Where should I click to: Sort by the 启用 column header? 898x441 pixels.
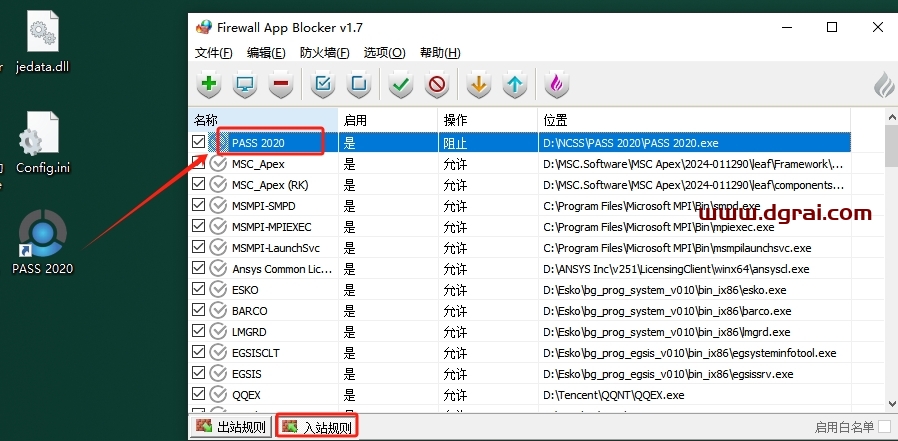pyautogui.click(x=388, y=120)
